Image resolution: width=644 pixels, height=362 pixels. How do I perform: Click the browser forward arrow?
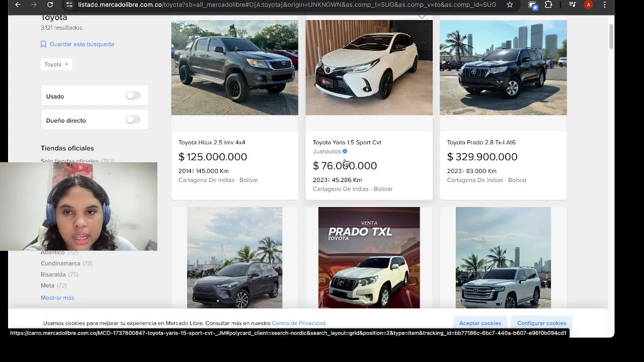[x=34, y=5]
